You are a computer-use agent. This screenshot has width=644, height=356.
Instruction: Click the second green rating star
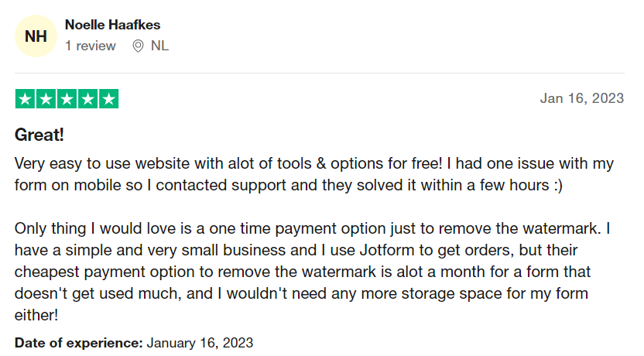(46, 99)
